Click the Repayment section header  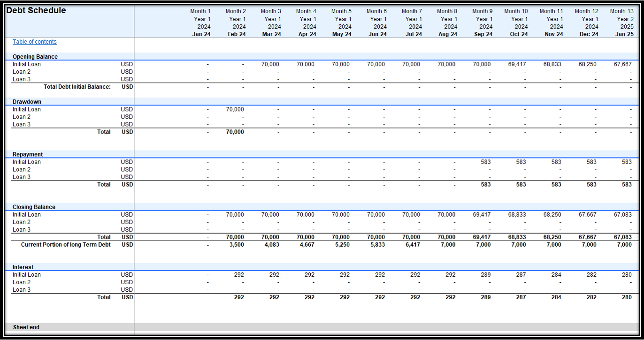(x=28, y=154)
